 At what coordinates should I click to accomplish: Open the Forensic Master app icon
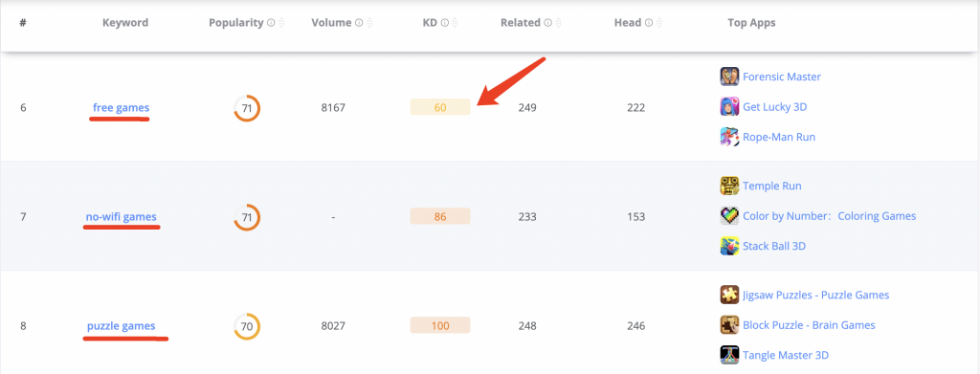[729, 77]
